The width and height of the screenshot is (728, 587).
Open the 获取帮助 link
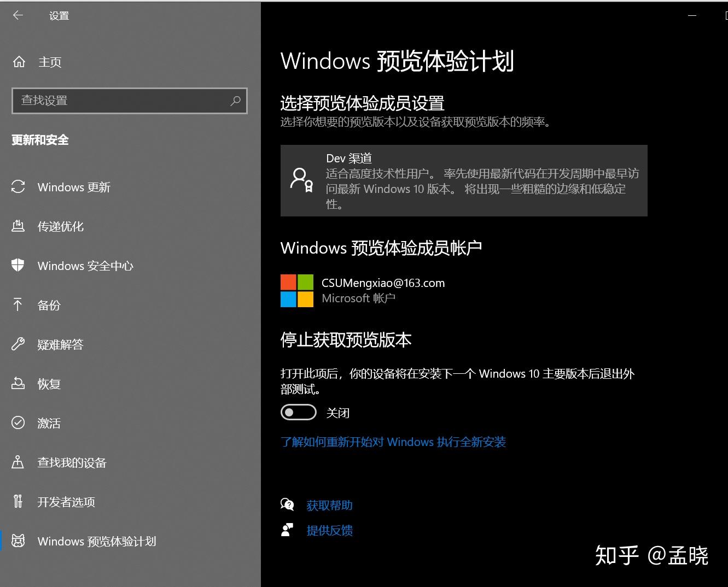pyautogui.click(x=329, y=506)
